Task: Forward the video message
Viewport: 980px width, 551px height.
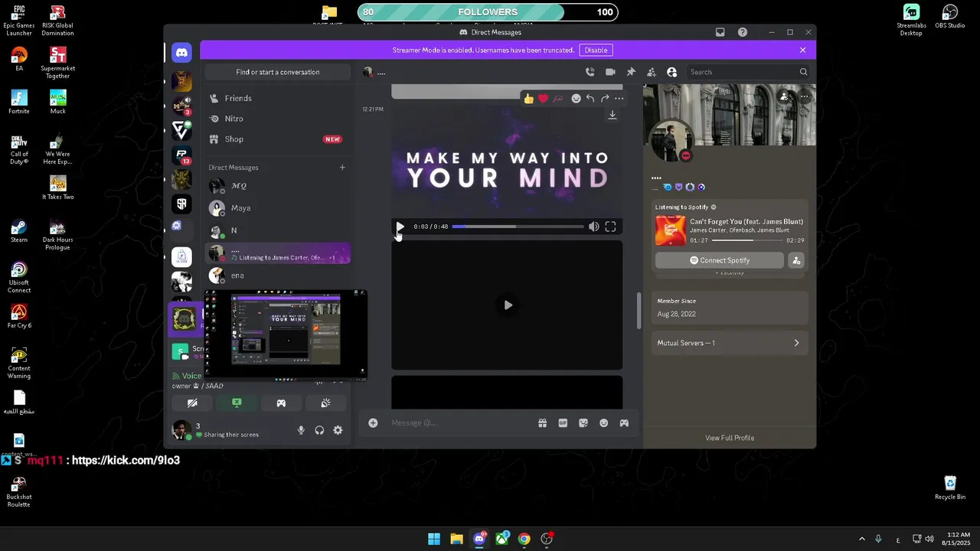Action: point(605,99)
